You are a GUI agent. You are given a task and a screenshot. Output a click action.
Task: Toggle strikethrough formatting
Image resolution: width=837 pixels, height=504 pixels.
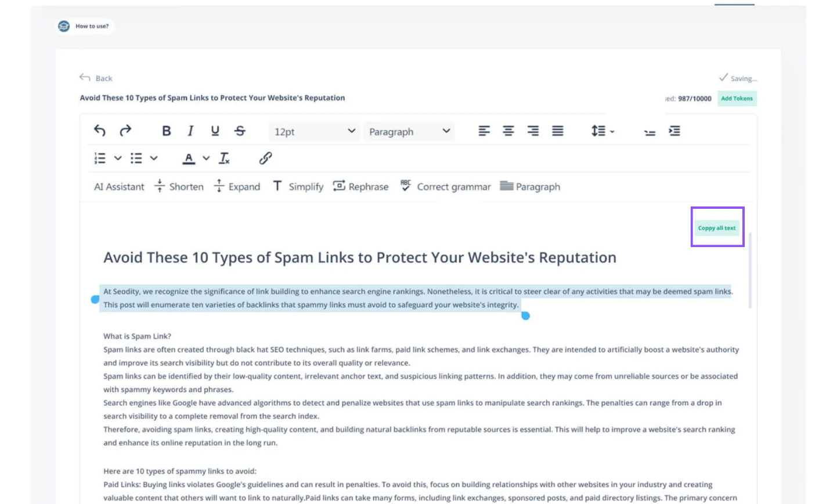pyautogui.click(x=240, y=131)
